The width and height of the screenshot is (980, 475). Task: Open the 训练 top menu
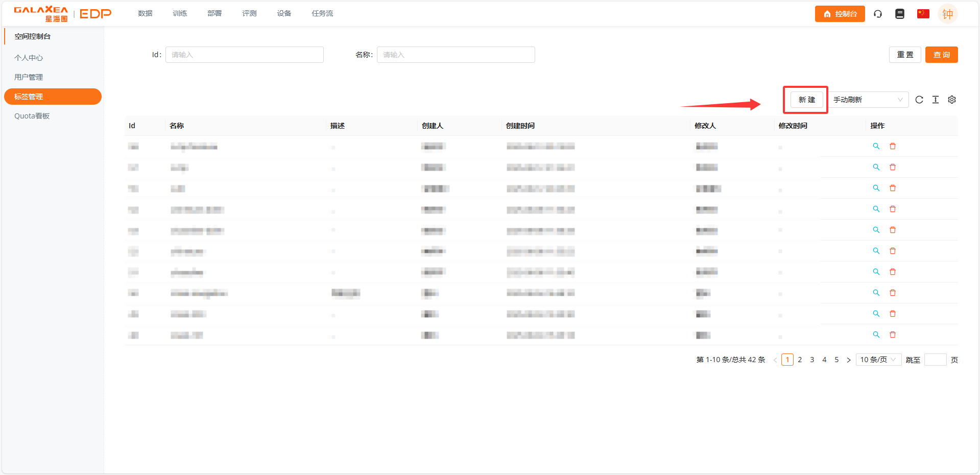point(180,13)
